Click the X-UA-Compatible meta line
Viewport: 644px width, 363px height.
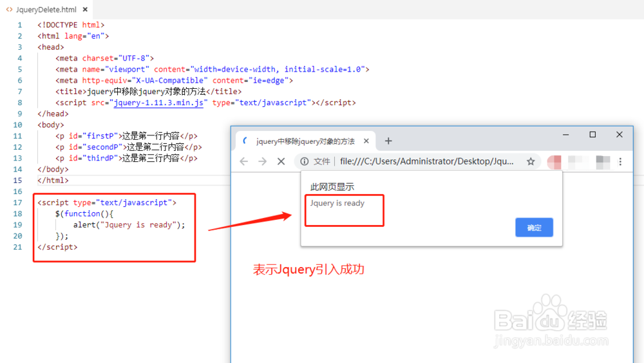click(174, 81)
